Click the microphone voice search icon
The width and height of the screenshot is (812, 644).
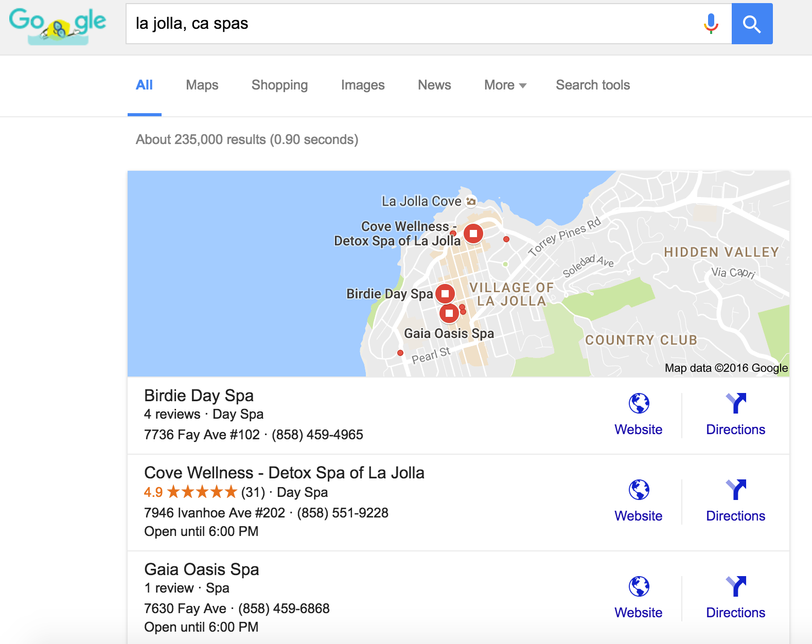(711, 24)
